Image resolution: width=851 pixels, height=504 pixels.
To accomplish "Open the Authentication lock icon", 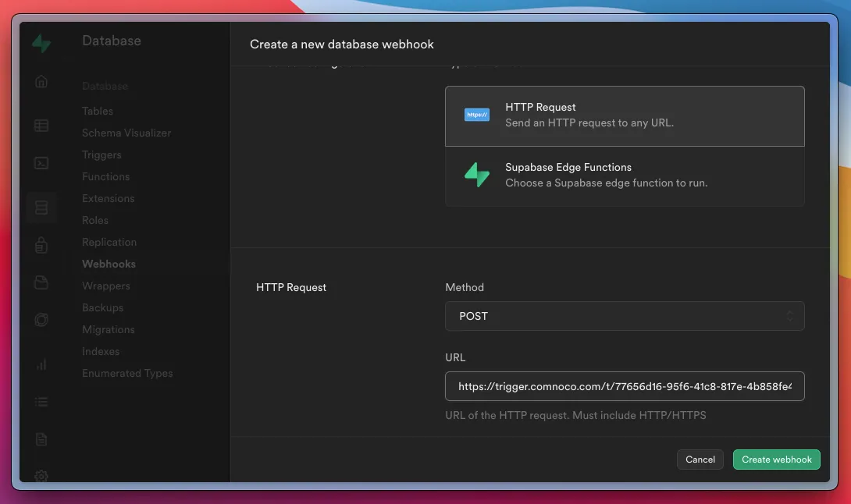I will point(41,246).
